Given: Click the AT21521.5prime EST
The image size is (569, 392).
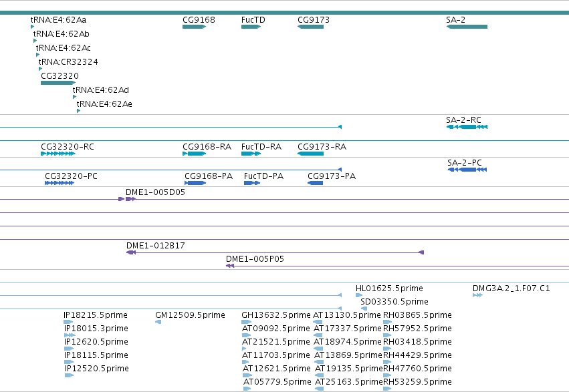Looking at the screenshot, I should point(244,349).
